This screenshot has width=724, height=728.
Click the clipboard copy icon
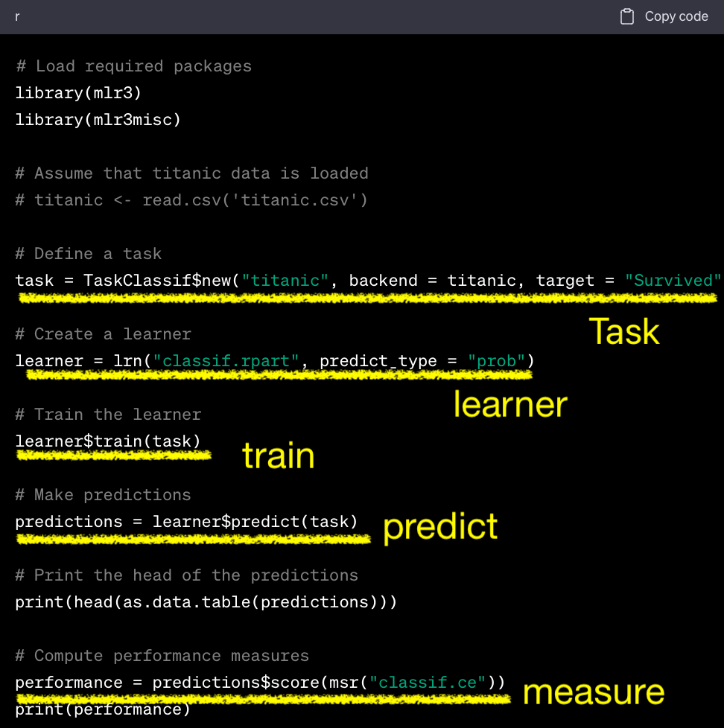click(627, 16)
